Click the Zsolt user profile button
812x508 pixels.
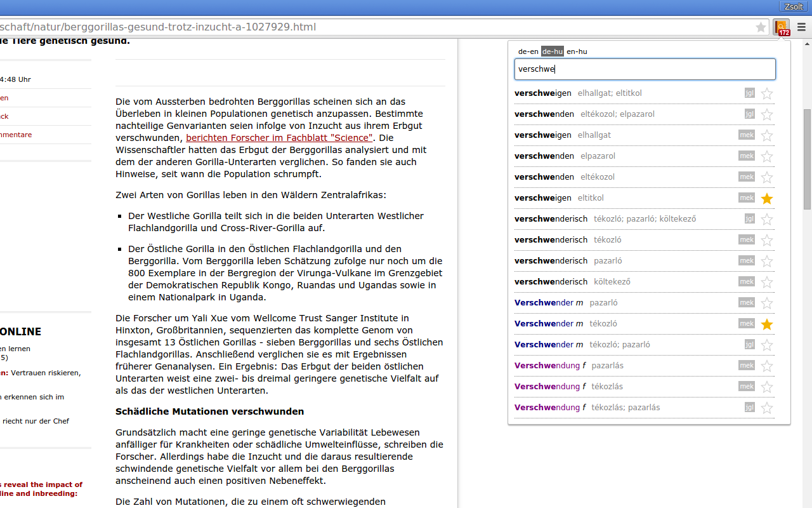(794, 6)
